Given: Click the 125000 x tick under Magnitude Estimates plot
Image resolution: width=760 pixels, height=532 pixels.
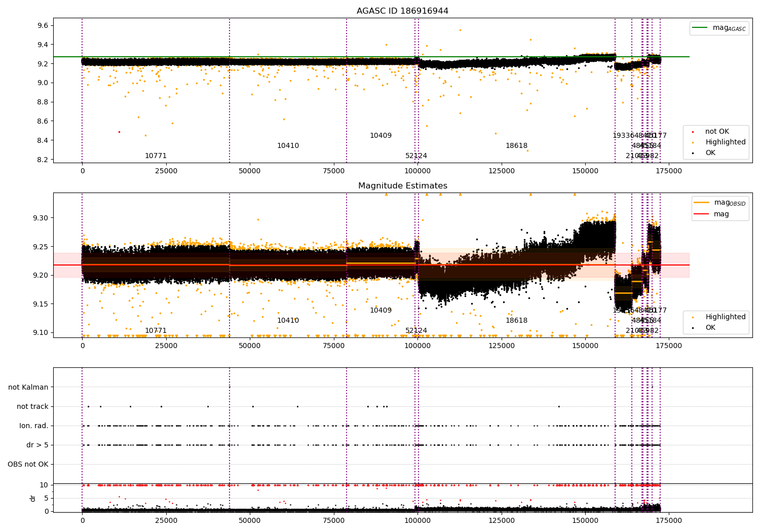Looking at the screenshot, I should coord(501,346).
